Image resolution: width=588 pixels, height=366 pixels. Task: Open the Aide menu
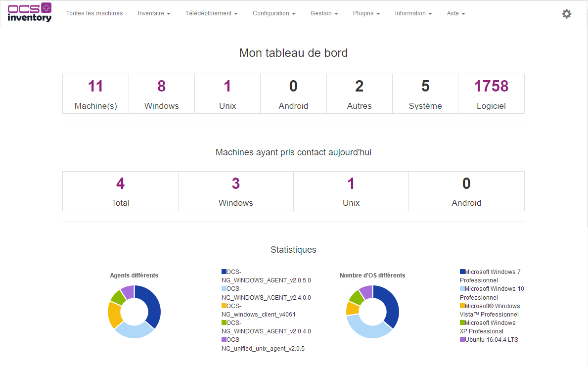pyautogui.click(x=456, y=13)
